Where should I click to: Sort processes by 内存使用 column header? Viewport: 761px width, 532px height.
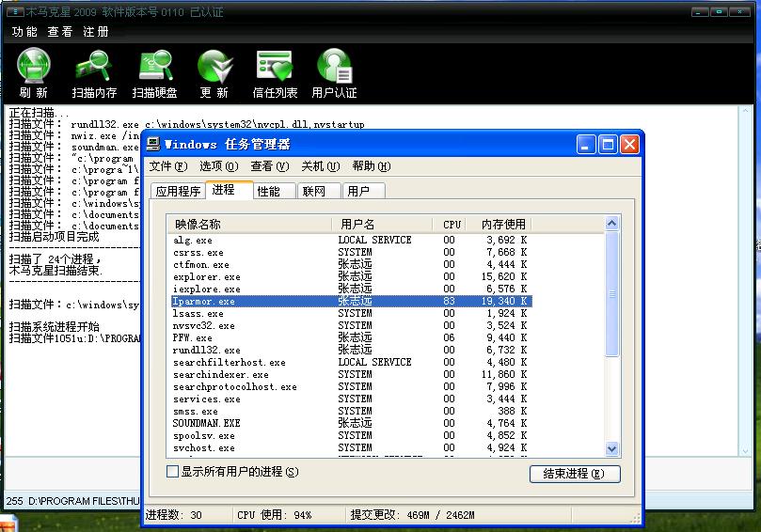coord(499,224)
